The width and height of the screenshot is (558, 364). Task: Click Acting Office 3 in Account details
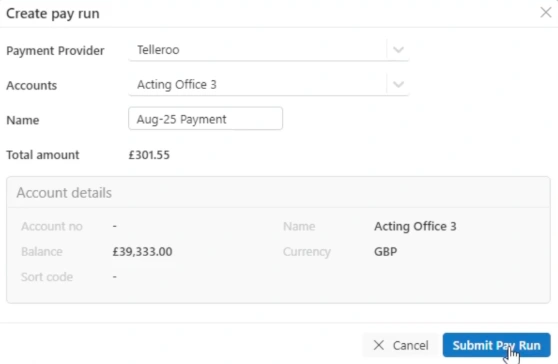(x=415, y=226)
